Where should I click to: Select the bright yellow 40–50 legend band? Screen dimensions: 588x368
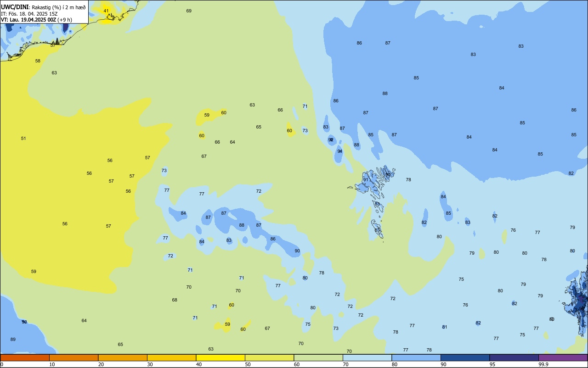point(220,357)
